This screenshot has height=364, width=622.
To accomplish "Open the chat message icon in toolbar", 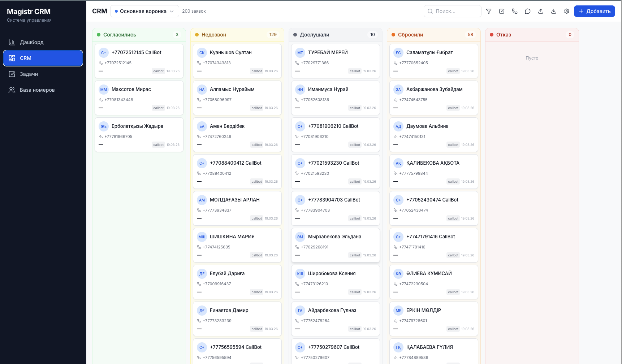I will 528,11.
